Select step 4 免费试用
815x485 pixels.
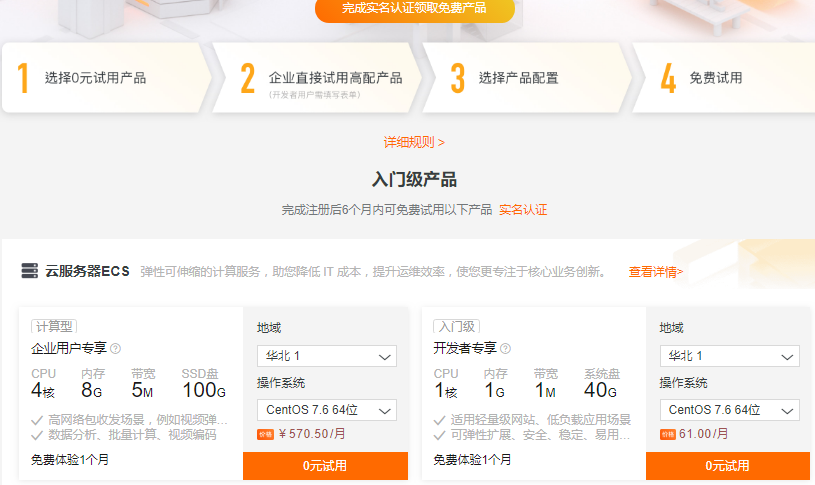pyautogui.click(x=724, y=78)
